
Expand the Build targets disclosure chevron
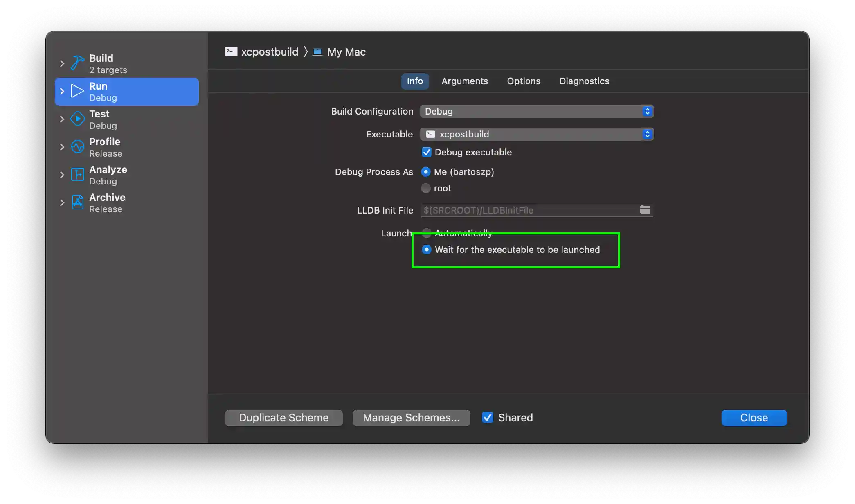[x=62, y=63]
